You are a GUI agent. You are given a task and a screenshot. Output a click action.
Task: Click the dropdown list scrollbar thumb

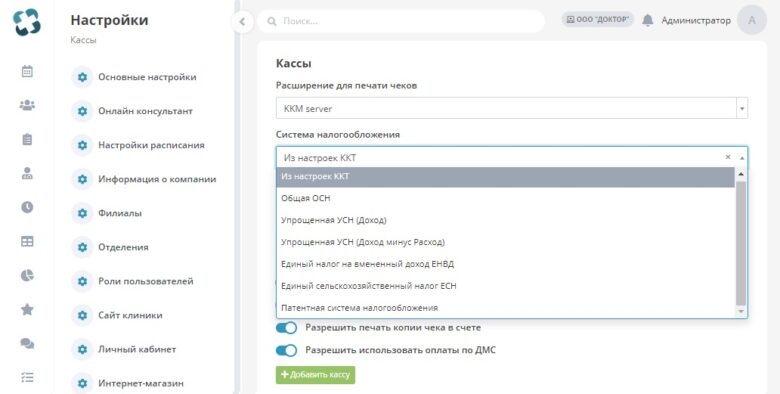click(741, 243)
